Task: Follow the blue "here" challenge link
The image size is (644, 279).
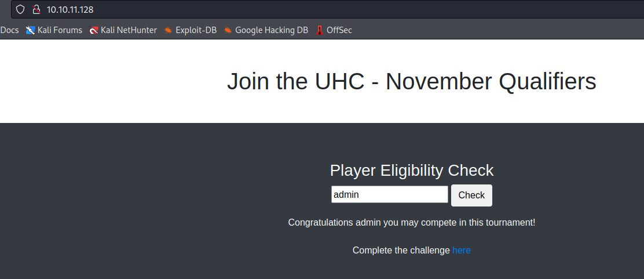Action: click(461, 250)
